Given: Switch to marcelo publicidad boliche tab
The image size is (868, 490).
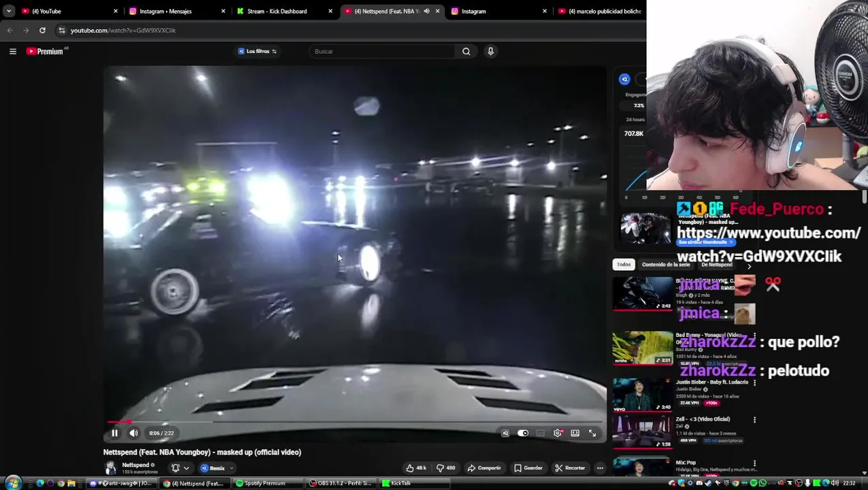Looking at the screenshot, I should 599,11.
